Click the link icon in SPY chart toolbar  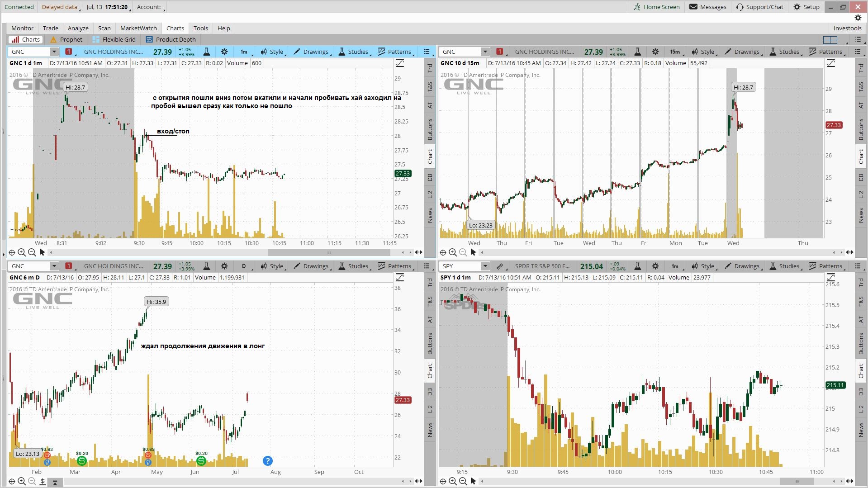coord(499,266)
